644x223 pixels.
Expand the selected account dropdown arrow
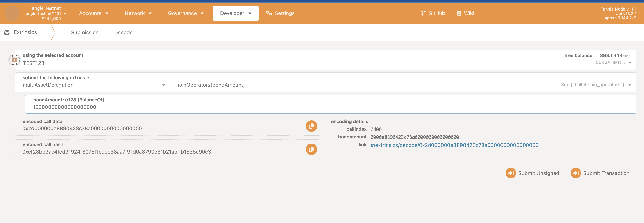click(629, 63)
